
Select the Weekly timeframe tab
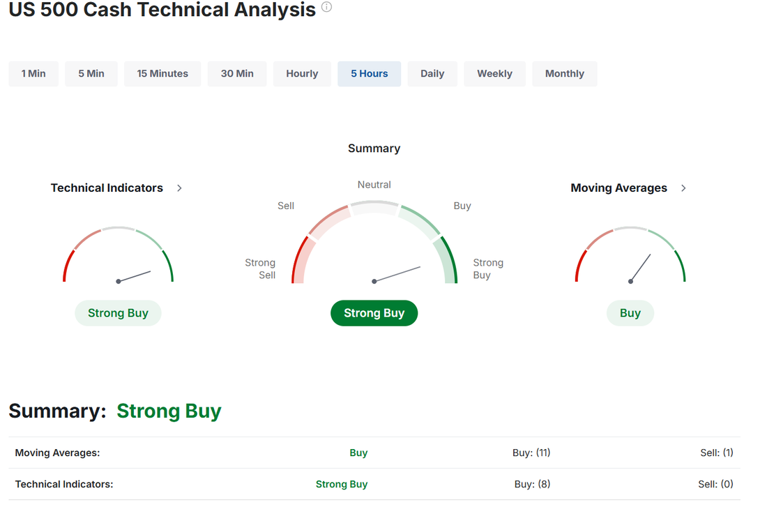coord(494,74)
